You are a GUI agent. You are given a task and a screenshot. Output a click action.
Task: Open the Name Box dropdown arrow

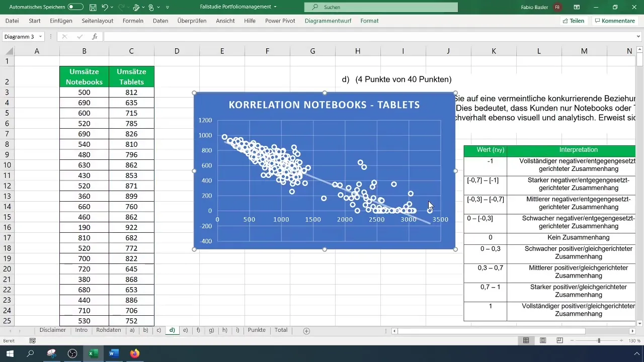click(x=40, y=37)
